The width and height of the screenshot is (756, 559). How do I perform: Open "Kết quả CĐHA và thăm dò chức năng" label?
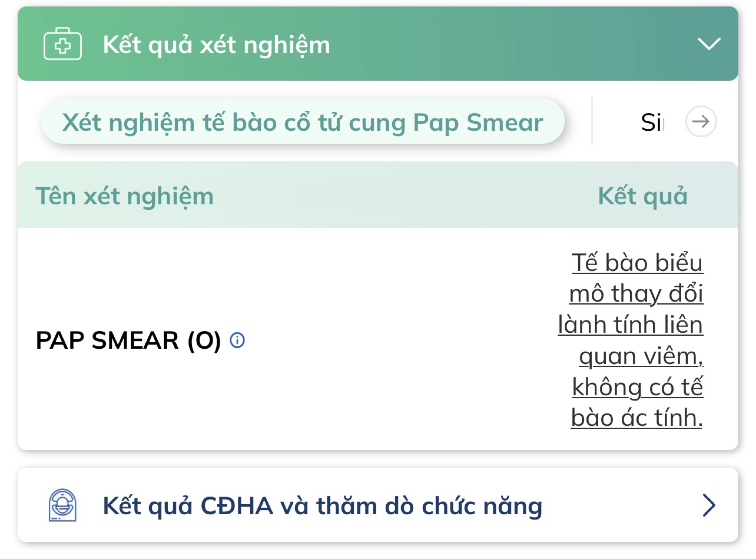(x=322, y=506)
